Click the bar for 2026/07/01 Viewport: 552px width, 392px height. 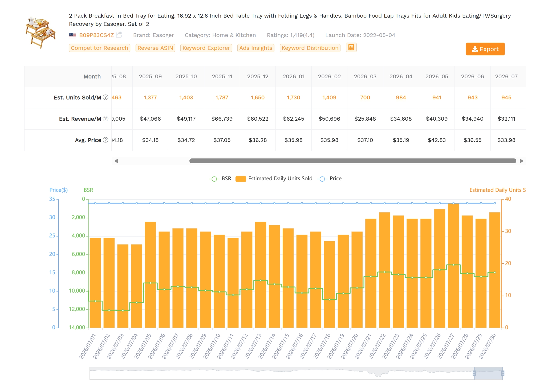coord(95,283)
